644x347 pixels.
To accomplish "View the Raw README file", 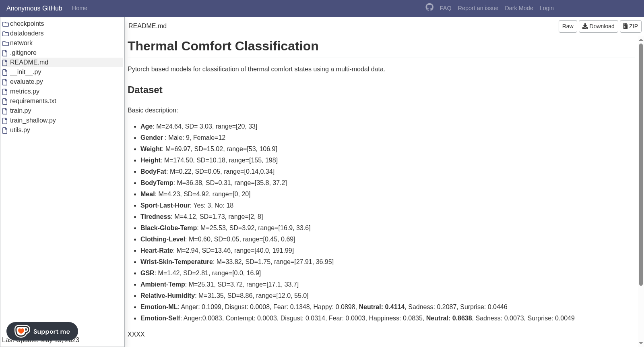I will click(x=568, y=26).
